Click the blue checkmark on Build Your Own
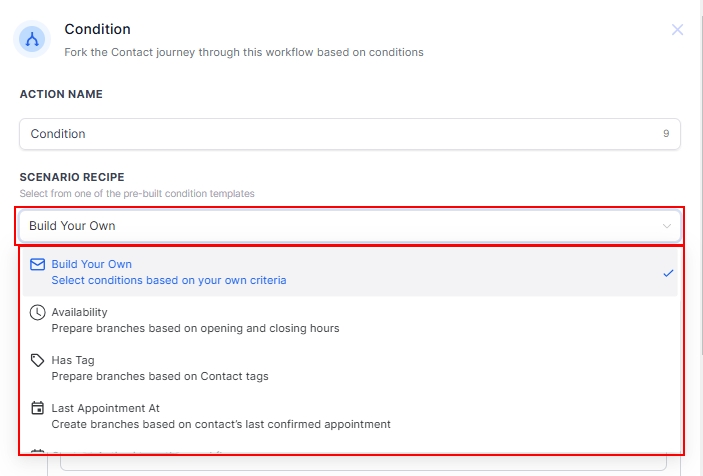Image resolution: width=703 pixels, height=476 pixels. pos(668,273)
